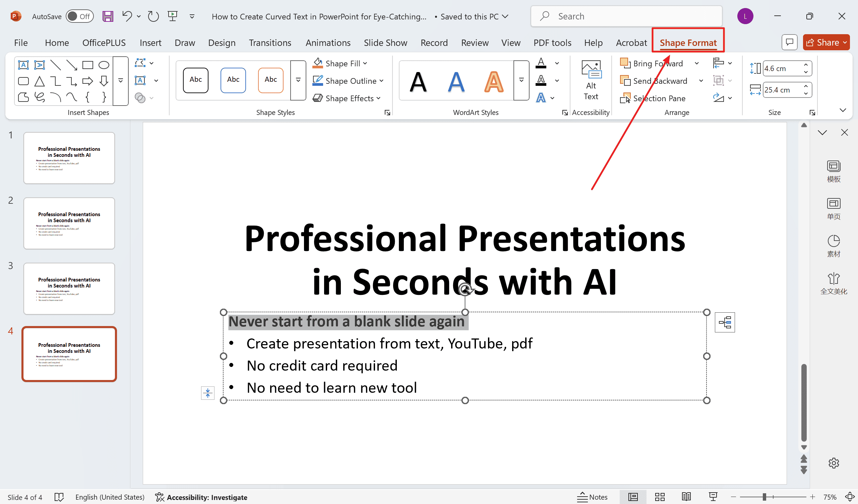Image resolution: width=858 pixels, height=504 pixels.
Task: Start presentation from beginning icon
Action: pyautogui.click(x=173, y=16)
